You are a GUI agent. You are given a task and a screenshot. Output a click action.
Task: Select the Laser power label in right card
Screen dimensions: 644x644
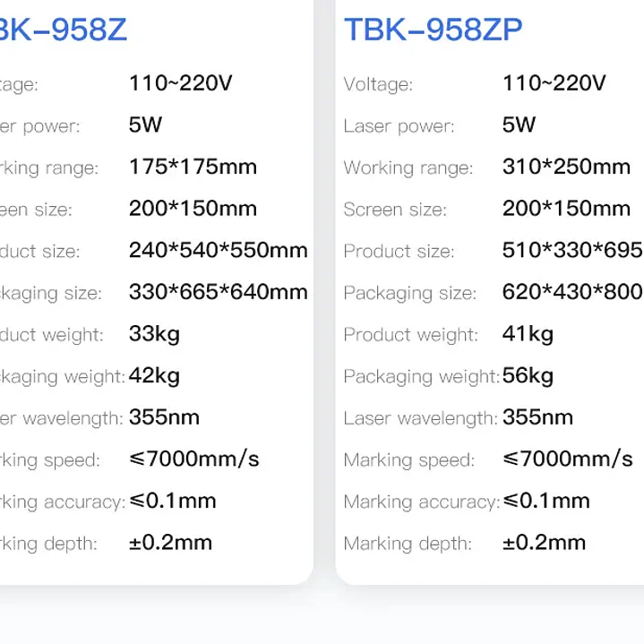click(x=399, y=126)
